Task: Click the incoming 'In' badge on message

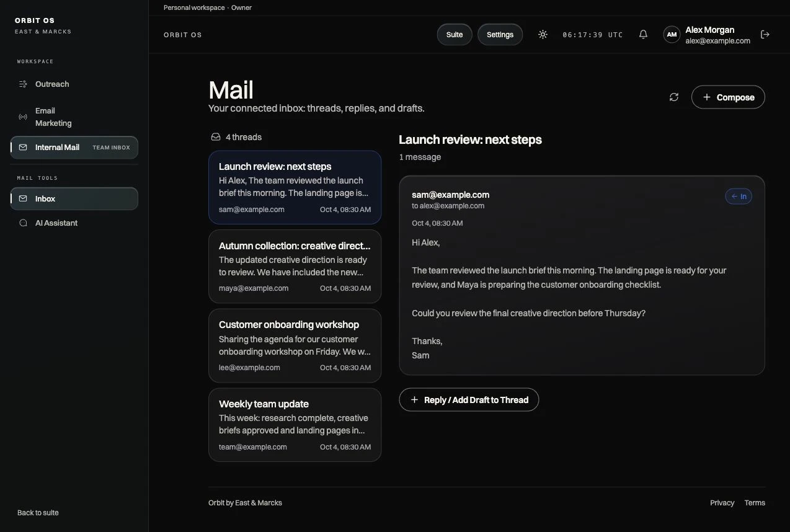Action: [x=739, y=197]
